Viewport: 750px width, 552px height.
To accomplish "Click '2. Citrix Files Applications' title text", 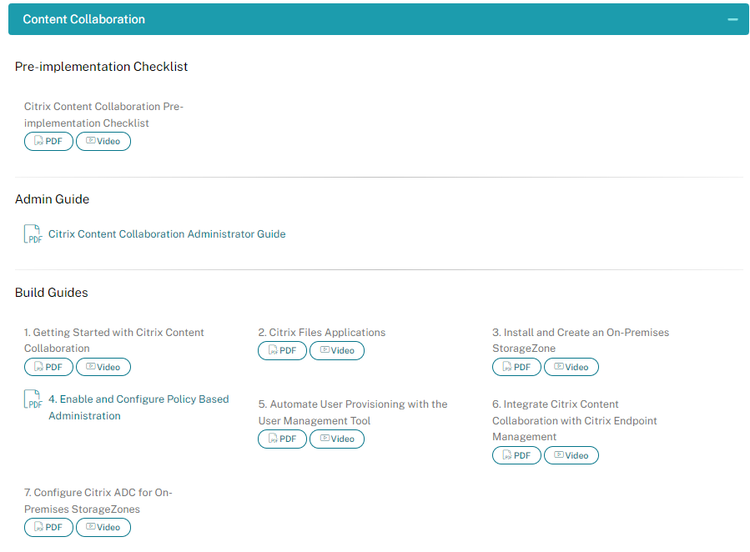I will point(322,332).
